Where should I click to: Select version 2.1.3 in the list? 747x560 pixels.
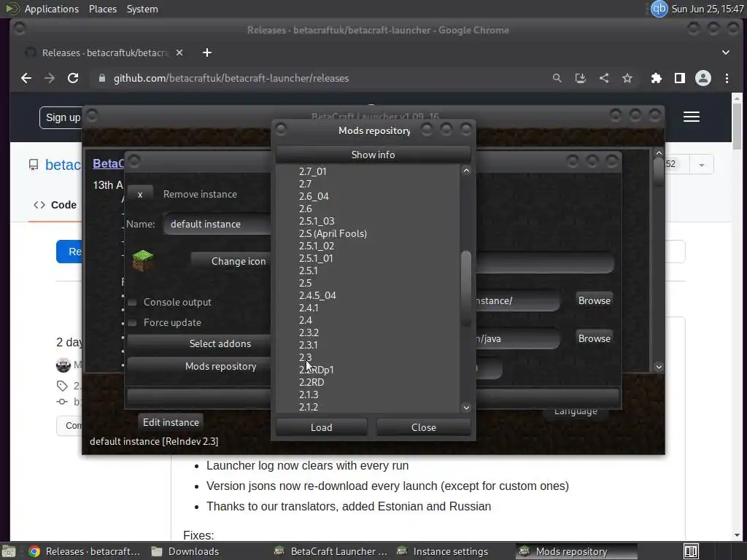tap(309, 394)
